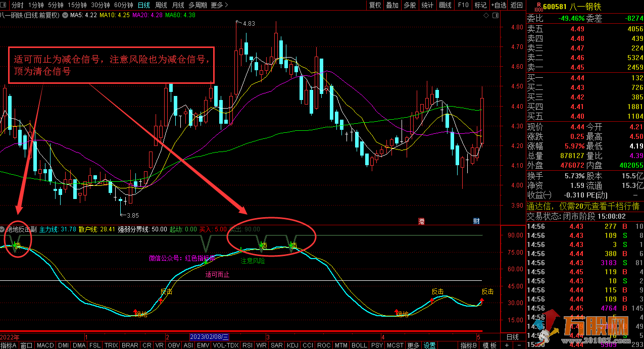Switch to 周线 chart
This screenshot has width=644, height=349.
point(161,5)
